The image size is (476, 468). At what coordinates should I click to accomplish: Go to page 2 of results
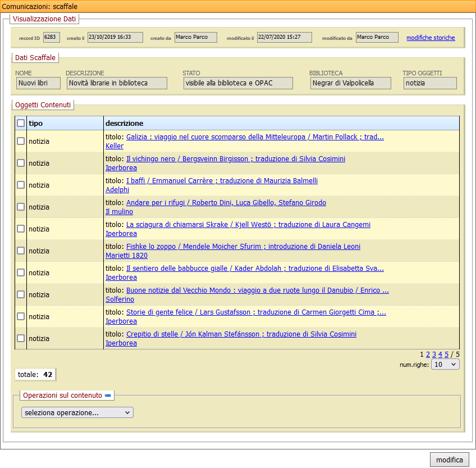pos(428,355)
